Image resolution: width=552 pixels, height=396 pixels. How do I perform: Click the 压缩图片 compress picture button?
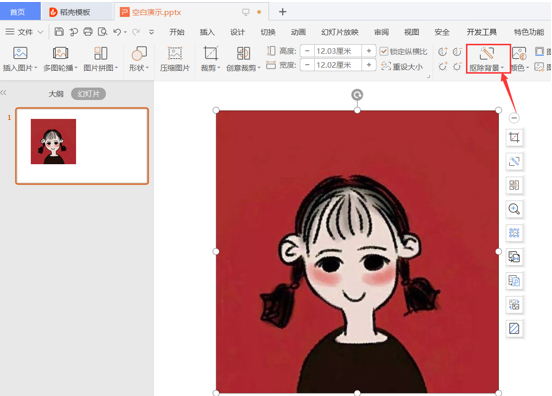coord(175,59)
